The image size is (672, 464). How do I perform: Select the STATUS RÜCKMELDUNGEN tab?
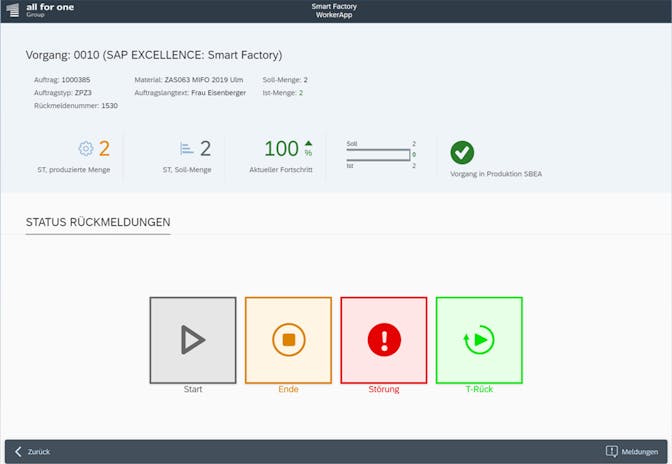coord(98,222)
